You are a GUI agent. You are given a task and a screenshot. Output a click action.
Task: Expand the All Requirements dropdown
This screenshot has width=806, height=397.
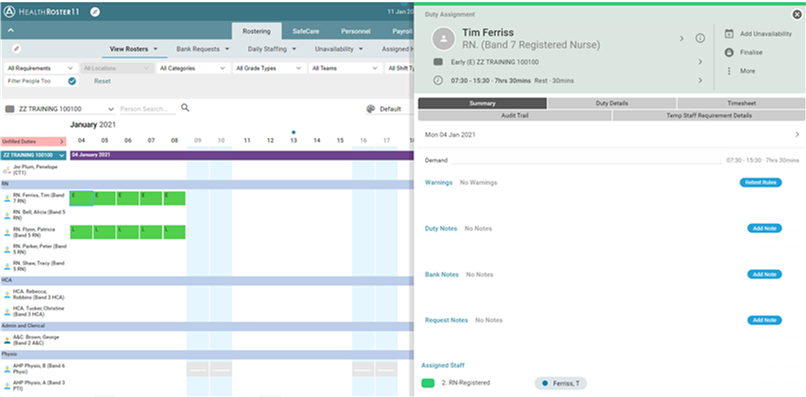tap(41, 68)
